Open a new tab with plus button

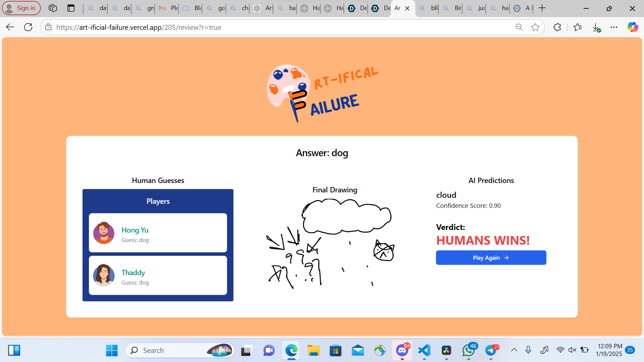pyautogui.click(x=542, y=8)
